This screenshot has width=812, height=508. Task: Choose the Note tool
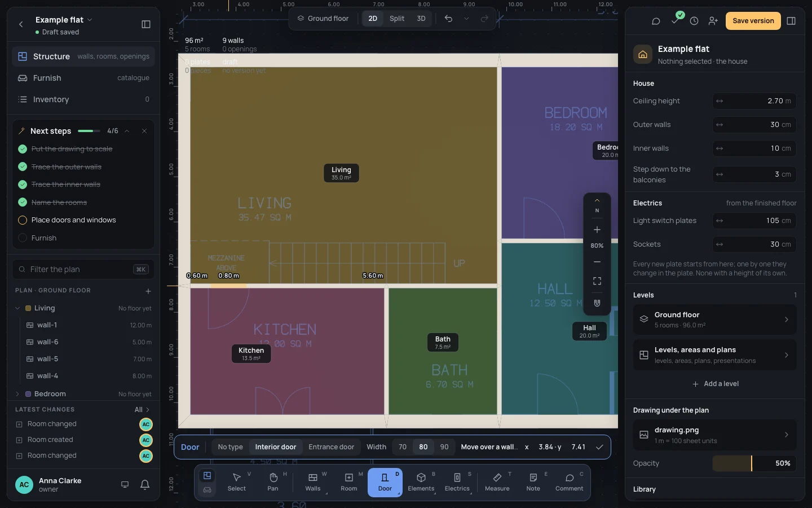click(x=533, y=483)
